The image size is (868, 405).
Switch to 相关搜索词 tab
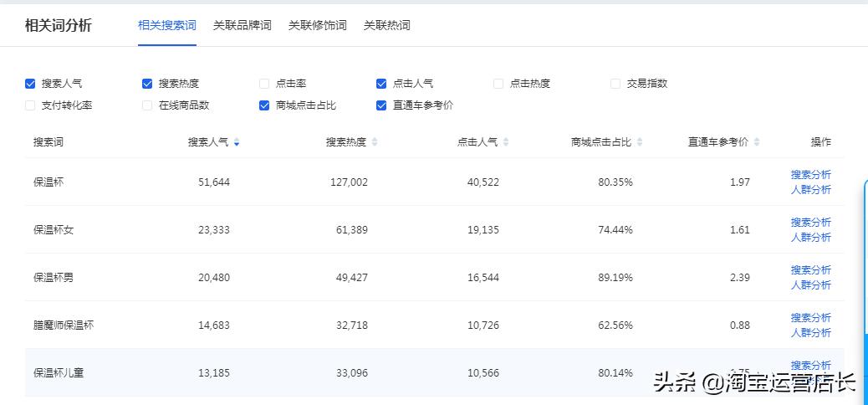coord(167,25)
